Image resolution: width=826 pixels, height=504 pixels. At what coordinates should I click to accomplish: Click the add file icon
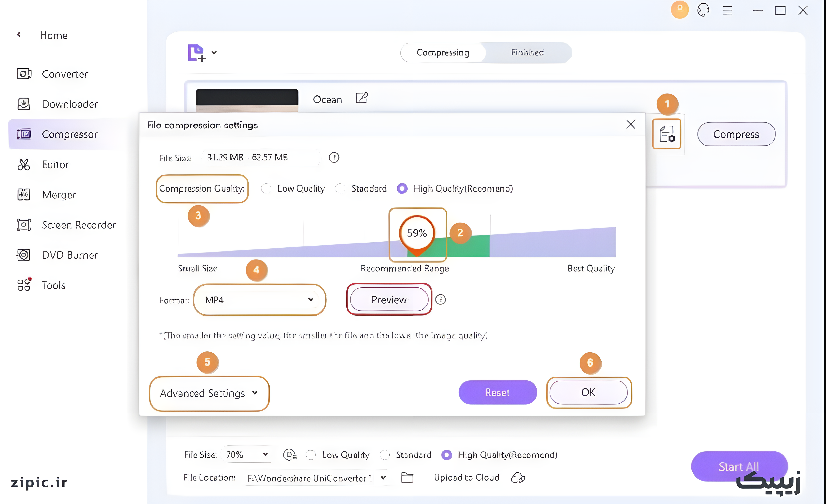click(196, 53)
